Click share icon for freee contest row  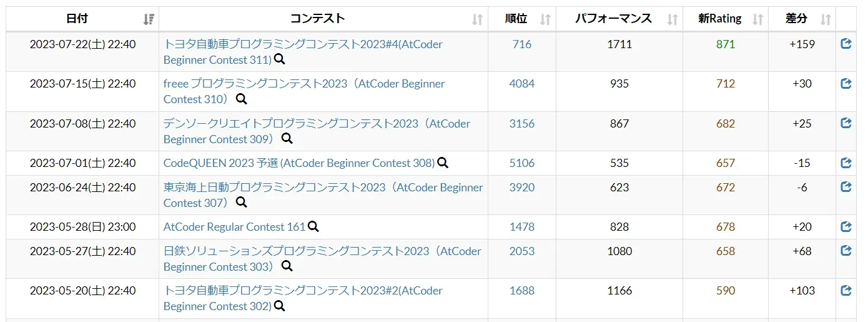click(846, 83)
